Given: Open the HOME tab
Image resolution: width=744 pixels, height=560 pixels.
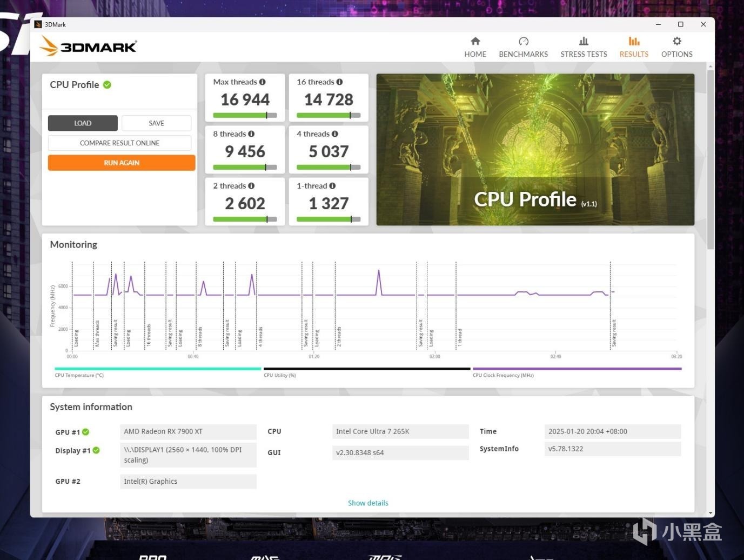Looking at the screenshot, I should point(475,47).
